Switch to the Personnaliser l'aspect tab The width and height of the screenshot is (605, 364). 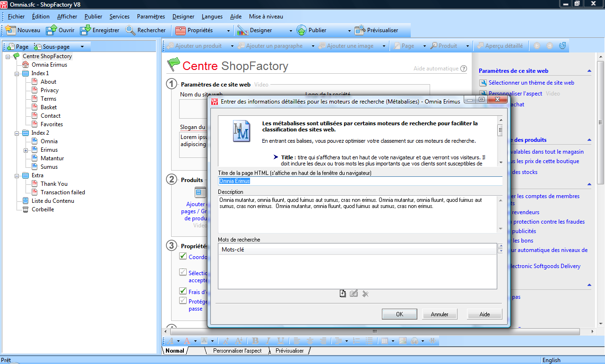pyautogui.click(x=237, y=351)
